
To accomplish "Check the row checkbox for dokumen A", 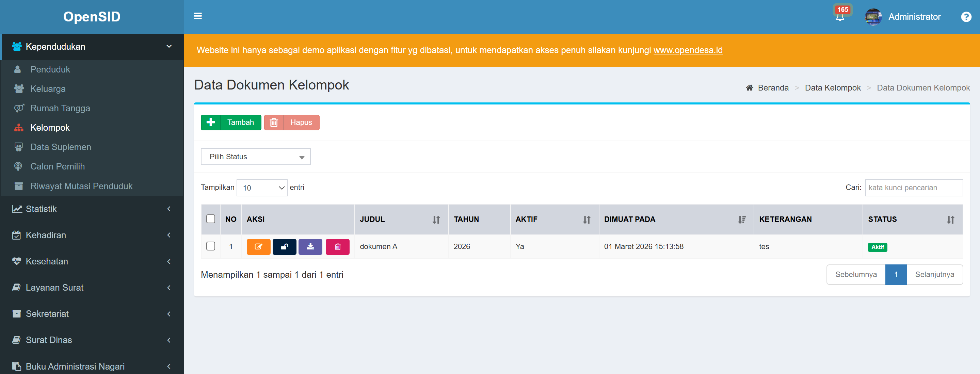I will pos(211,246).
